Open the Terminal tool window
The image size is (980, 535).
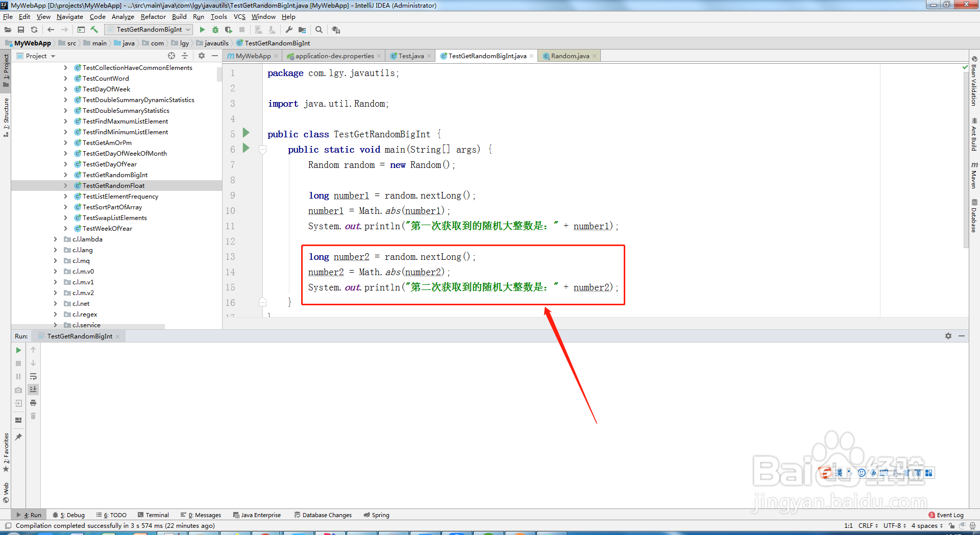click(x=153, y=515)
